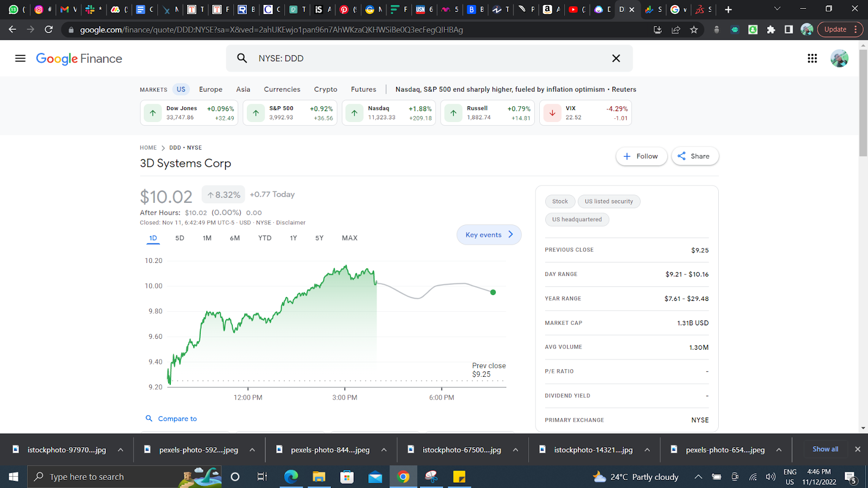Expand options for istockphoto-14321 download
Screen dimensions: 868x488
point(647,450)
